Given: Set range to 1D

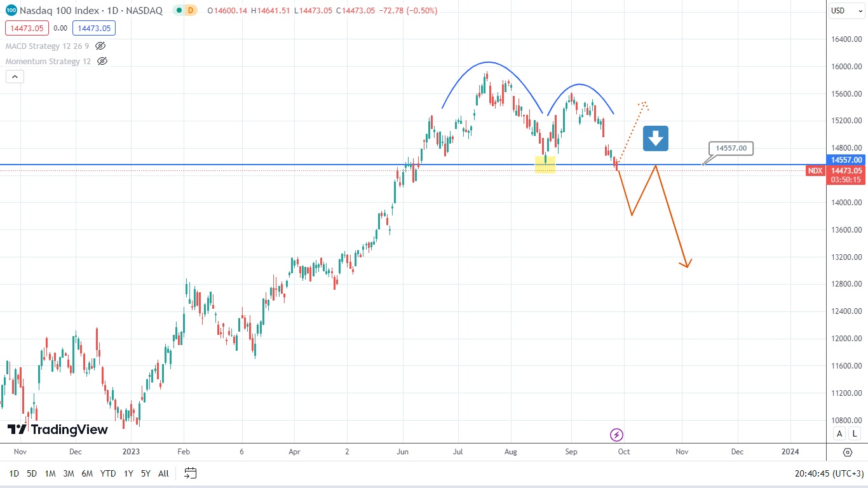Looking at the screenshot, I should (14, 473).
